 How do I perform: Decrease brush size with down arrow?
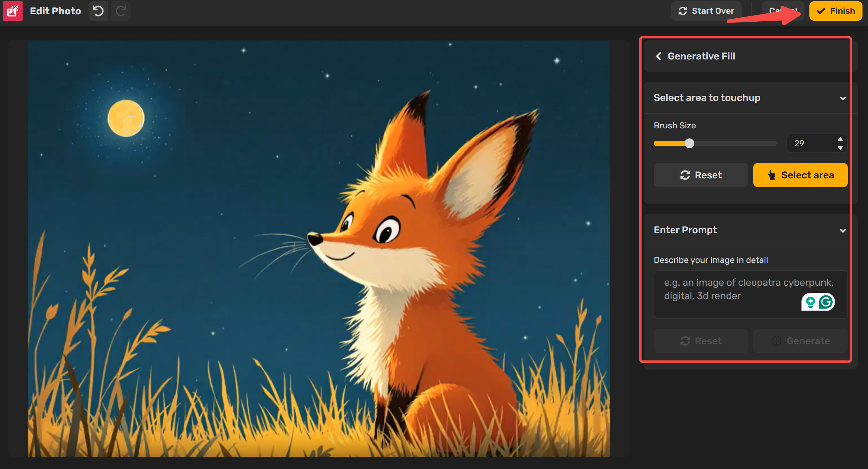click(x=840, y=148)
